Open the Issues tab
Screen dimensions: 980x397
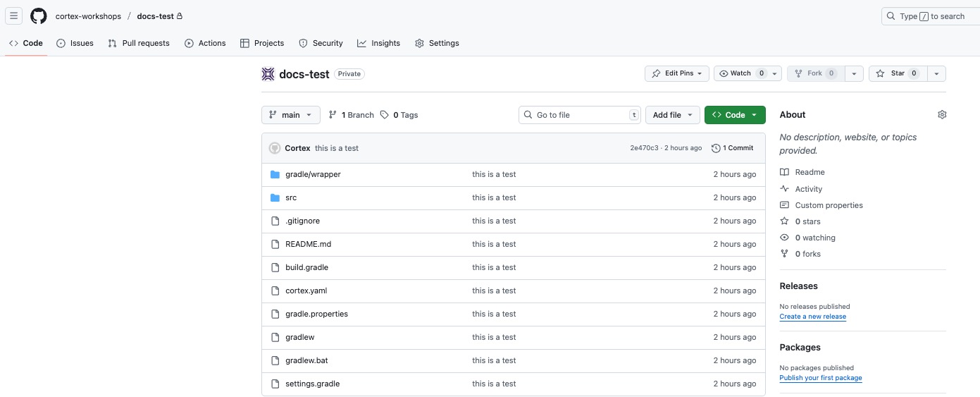click(x=75, y=43)
